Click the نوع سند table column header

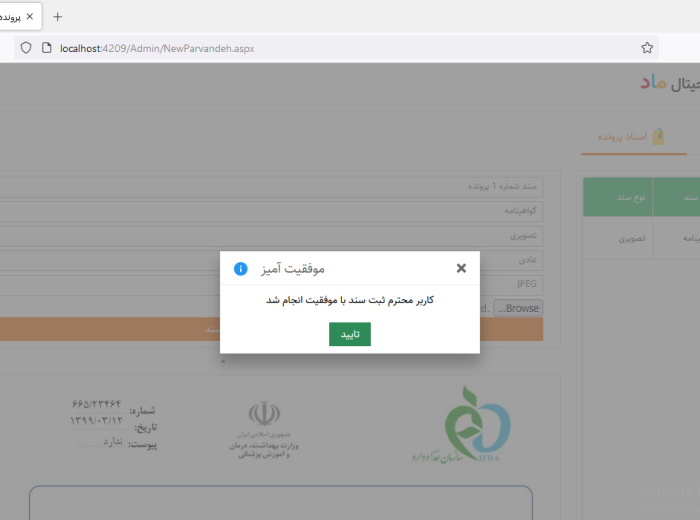[630, 198]
